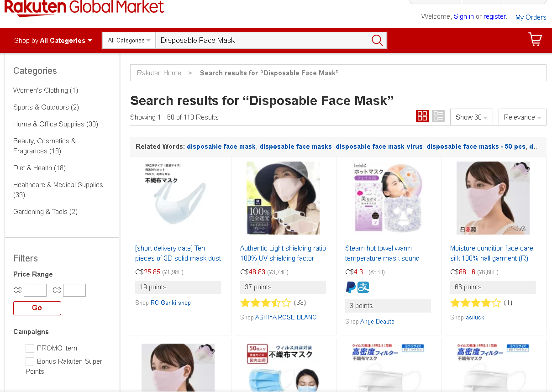Viewport: 552px width, 392px height.
Task: Open the Relevance sort dropdown
Action: click(x=522, y=117)
